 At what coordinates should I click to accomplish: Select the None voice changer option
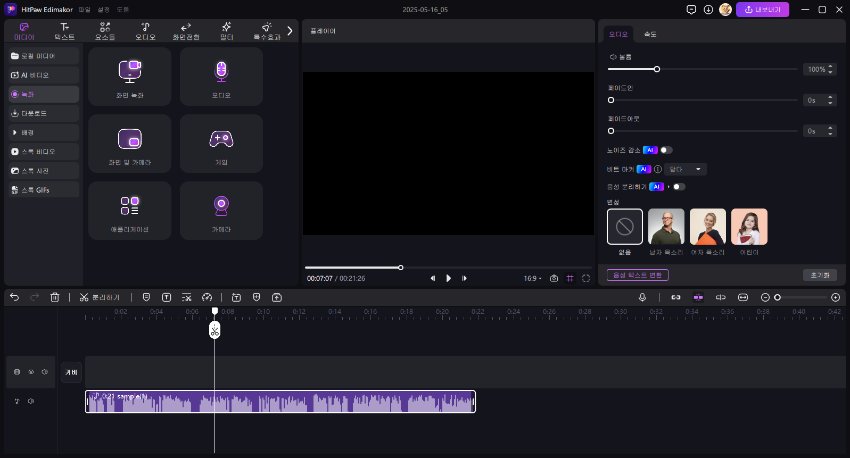(x=624, y=227)
